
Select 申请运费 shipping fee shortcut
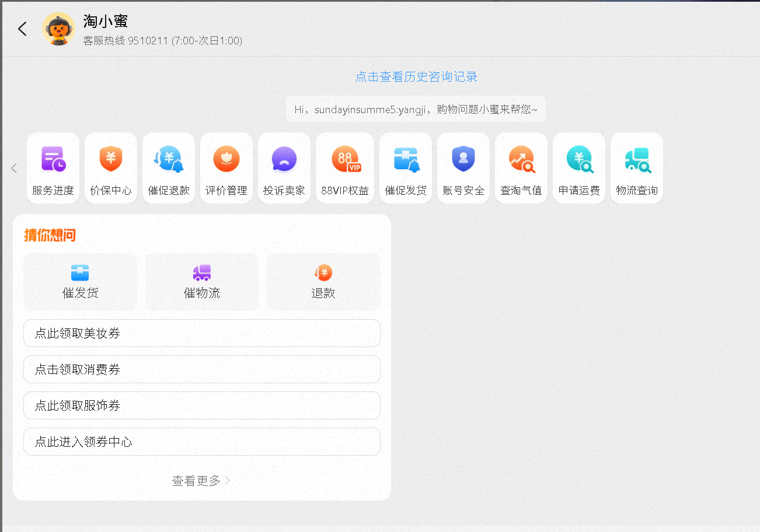pos(579,168)
